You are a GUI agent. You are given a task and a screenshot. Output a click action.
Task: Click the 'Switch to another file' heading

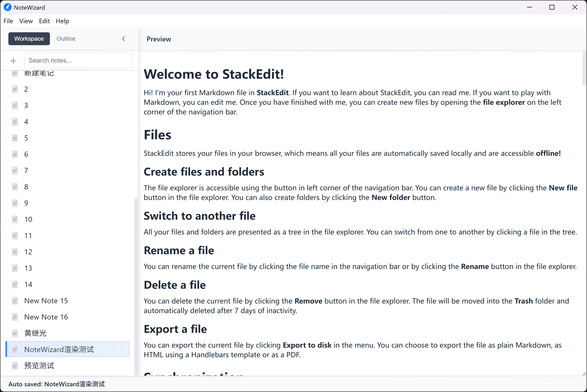199,216
